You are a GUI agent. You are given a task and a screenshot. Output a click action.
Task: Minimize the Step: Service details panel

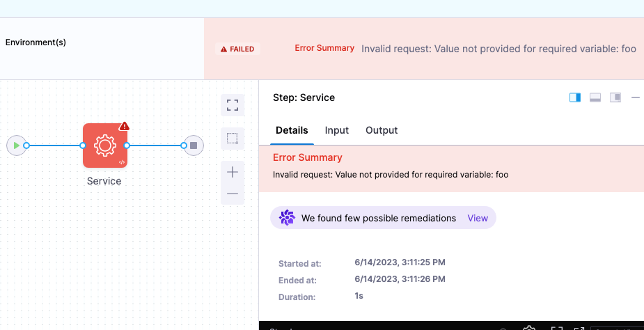tap(635, 97)
